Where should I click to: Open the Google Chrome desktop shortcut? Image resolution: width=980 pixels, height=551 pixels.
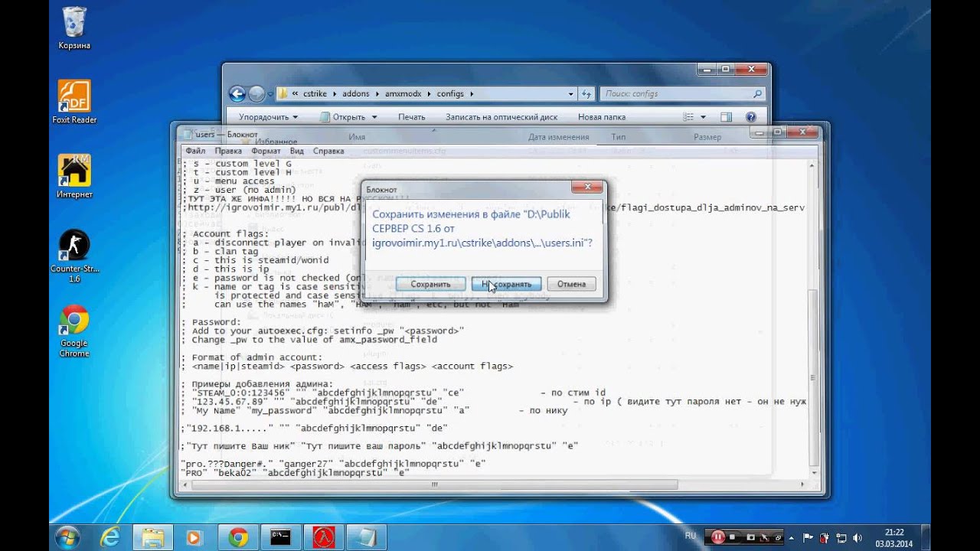tap(74, 331)
